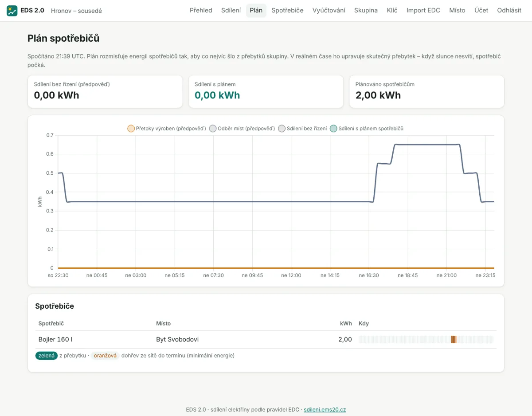Viewport: 532px width, 416px height.
Task: Open the Účet settings
Action: click(481, 10)
